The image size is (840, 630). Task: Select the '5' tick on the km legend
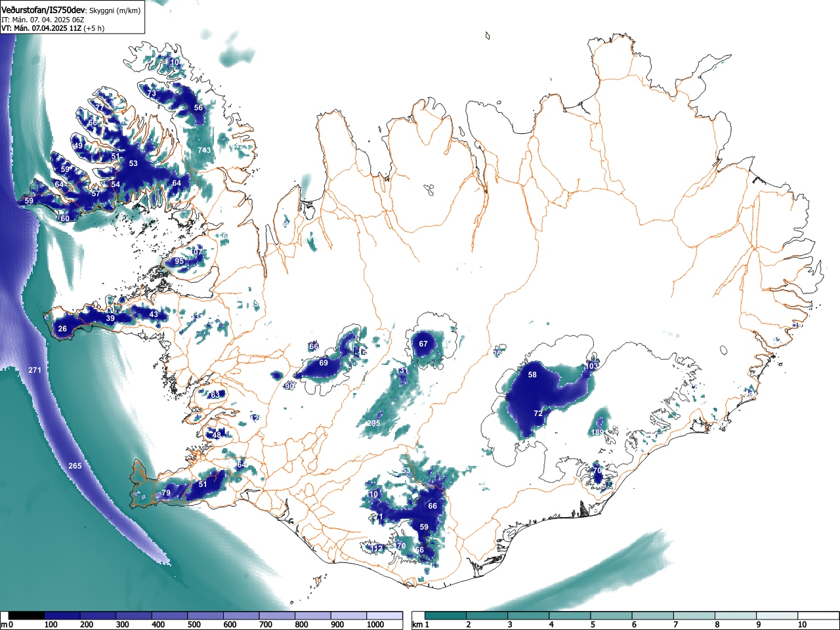pos(592,625)
